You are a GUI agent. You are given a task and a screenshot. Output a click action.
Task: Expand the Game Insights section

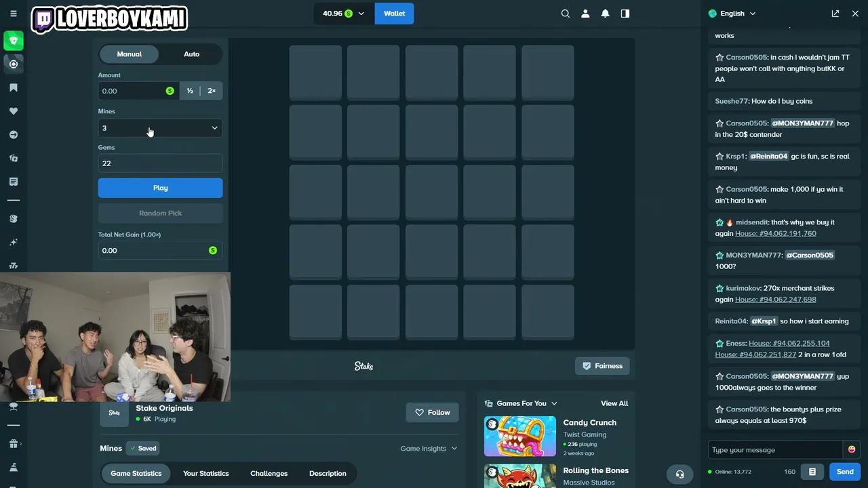coord(429,449)
